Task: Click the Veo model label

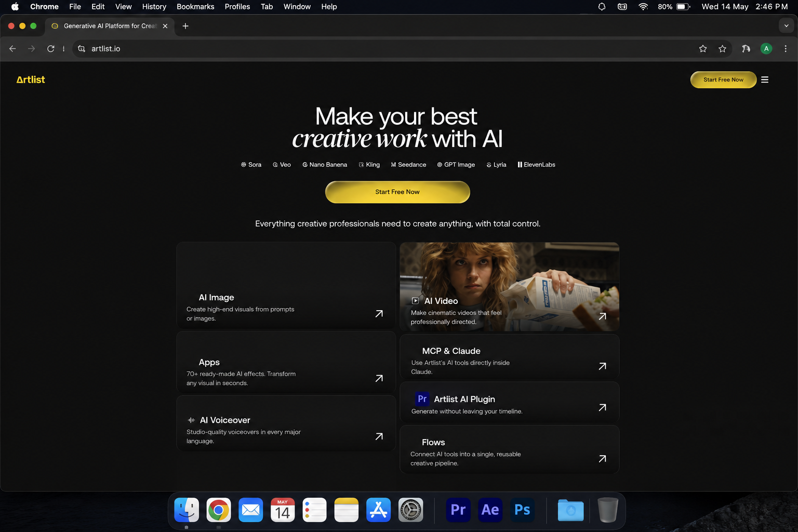Action: coord(285,165)
